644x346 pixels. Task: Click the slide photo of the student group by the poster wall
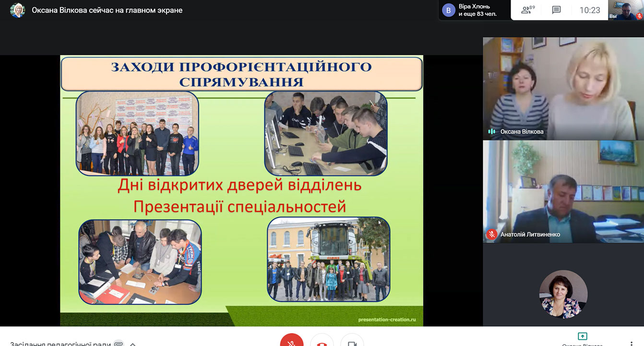[137, 133]
